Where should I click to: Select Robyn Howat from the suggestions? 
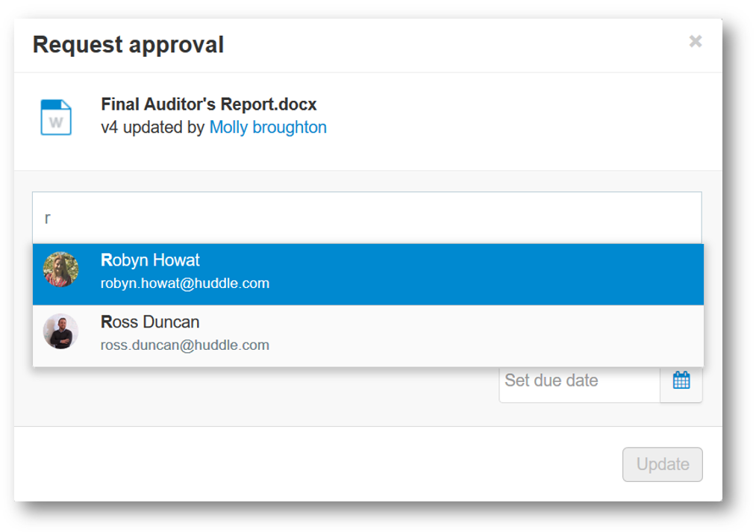point(369,274)
